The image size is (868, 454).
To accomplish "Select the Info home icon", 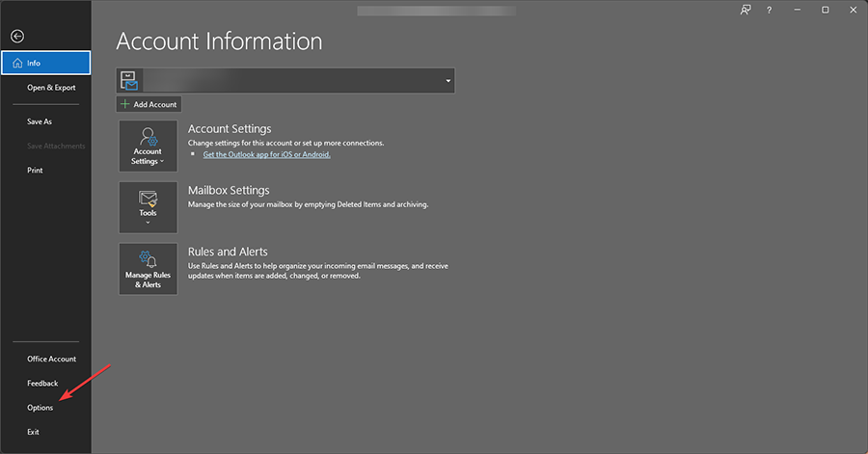I will click(17, 63).
